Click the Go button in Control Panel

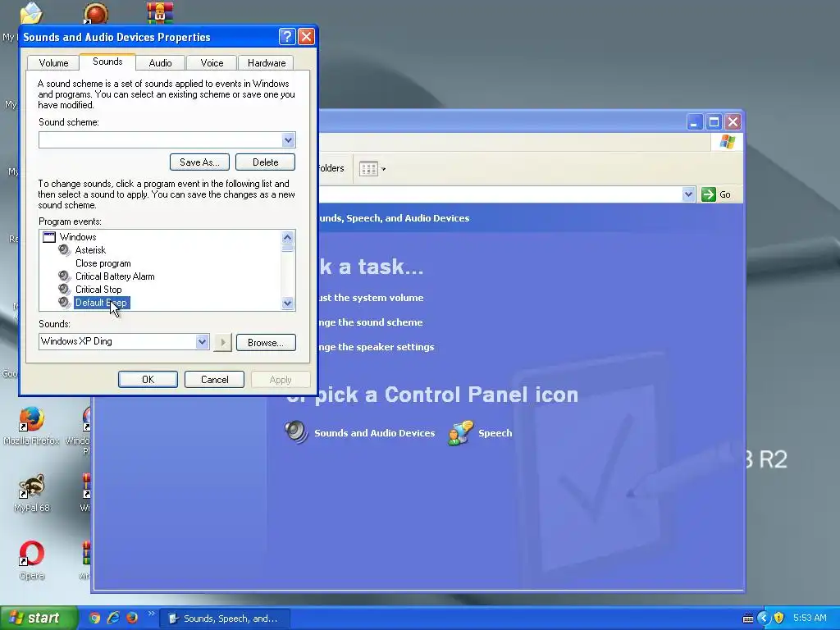(x=716, y=194)
